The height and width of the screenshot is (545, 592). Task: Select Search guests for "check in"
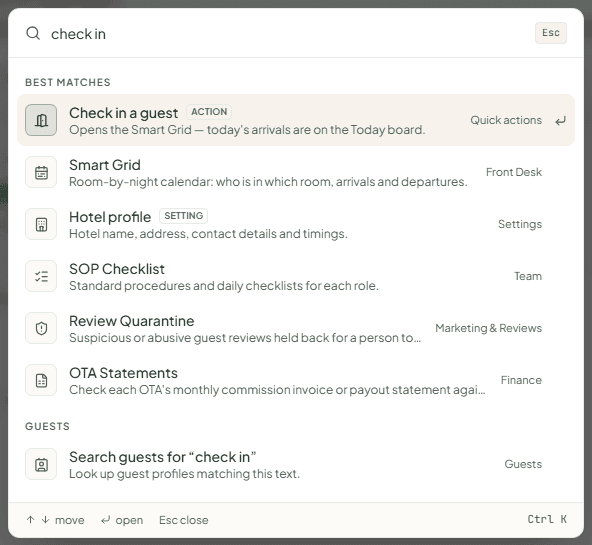pyautogui.click(x=296, y=464)
